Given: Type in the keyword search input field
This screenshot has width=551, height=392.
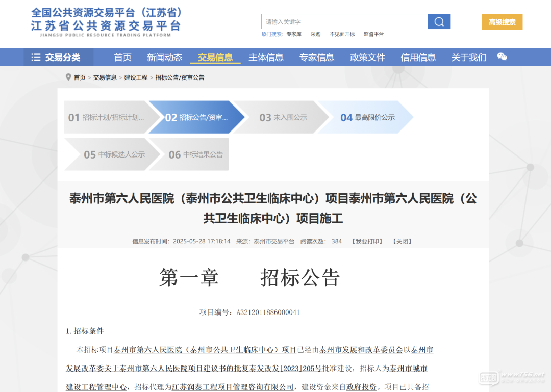Looking at the screenshot, I should pos(344,21).
